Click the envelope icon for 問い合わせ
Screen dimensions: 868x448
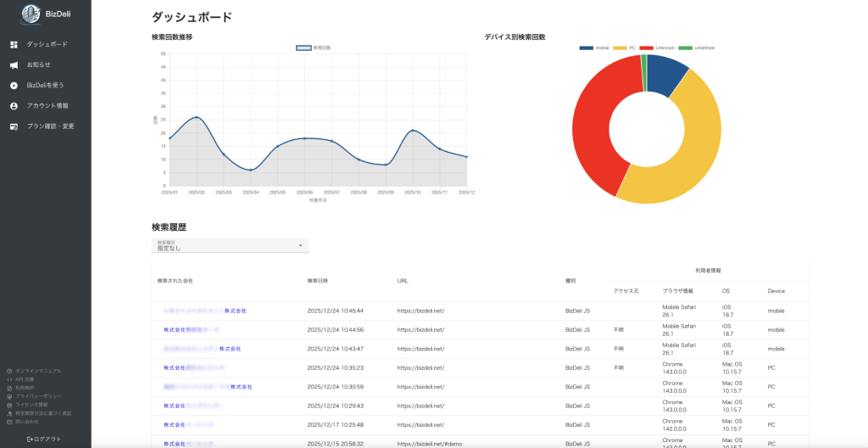tap(9, 422)
